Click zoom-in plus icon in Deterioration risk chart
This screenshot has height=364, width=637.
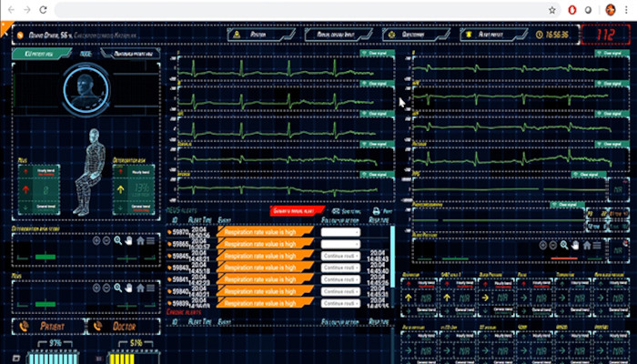click(96, 240)
